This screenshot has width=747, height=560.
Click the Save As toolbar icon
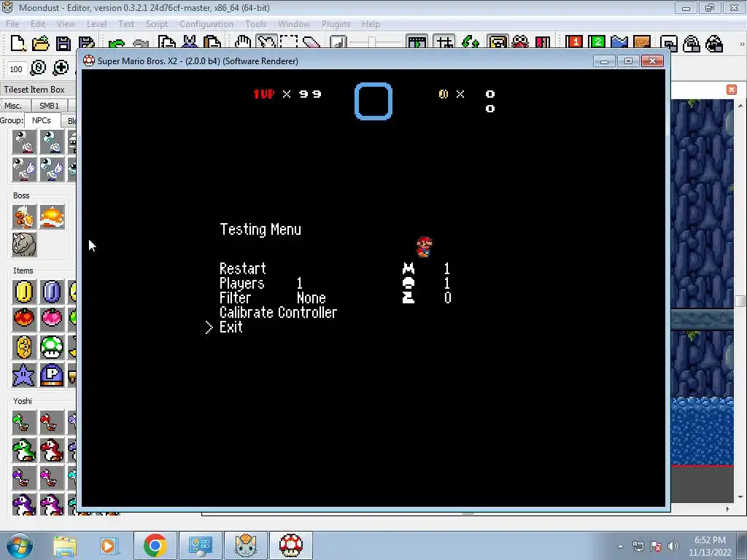coord(86,43)
